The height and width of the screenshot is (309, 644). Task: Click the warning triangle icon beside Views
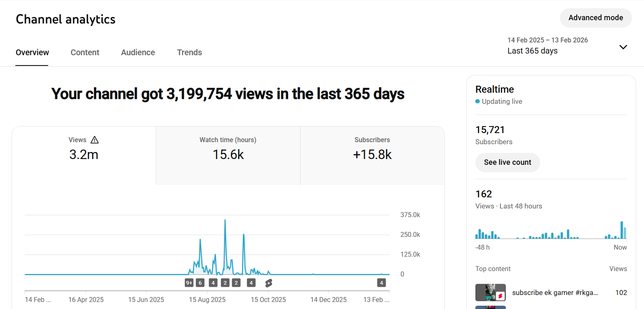[94, 140]
